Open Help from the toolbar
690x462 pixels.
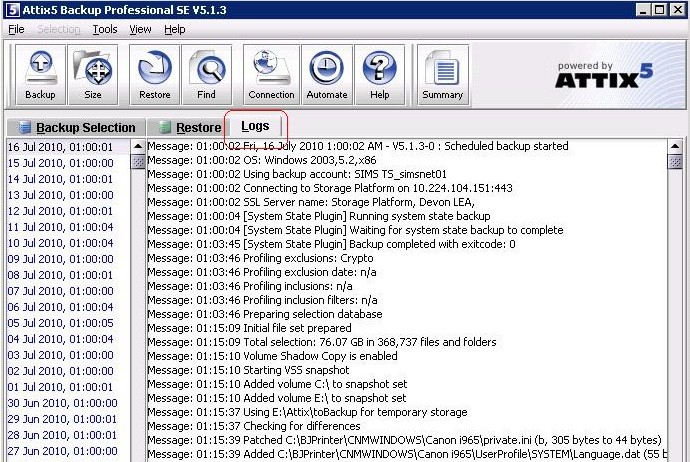(x=379, y=75)
